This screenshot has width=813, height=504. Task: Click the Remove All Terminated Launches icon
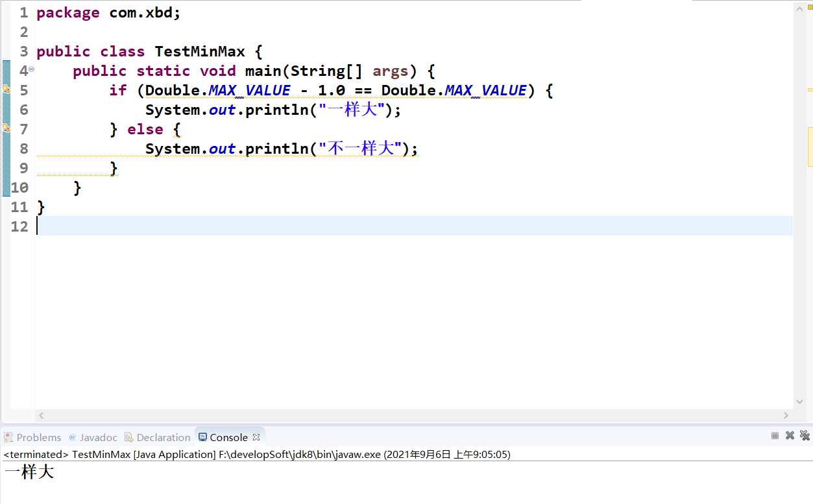pyautogui.click(x=805, y=436)
